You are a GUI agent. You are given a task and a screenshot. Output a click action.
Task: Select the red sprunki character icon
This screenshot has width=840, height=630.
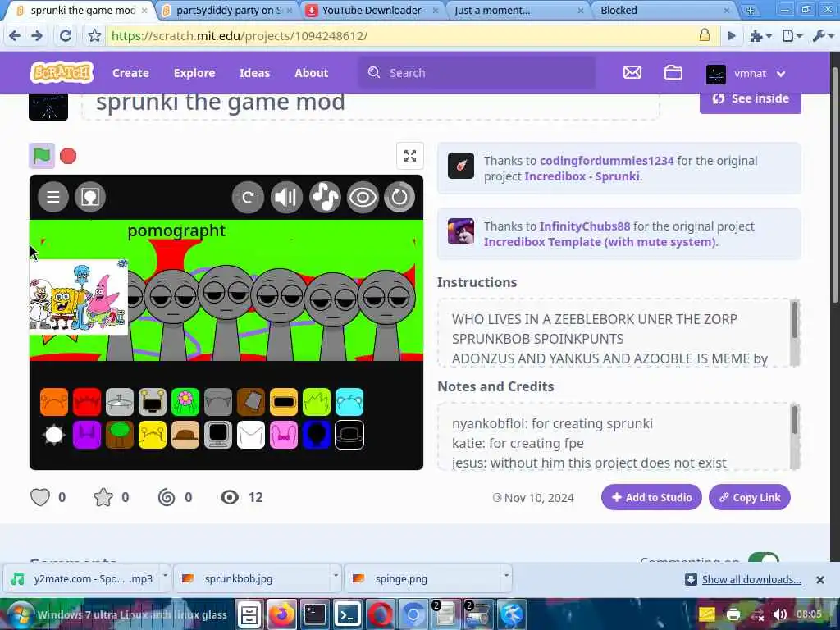pos(87,402)
